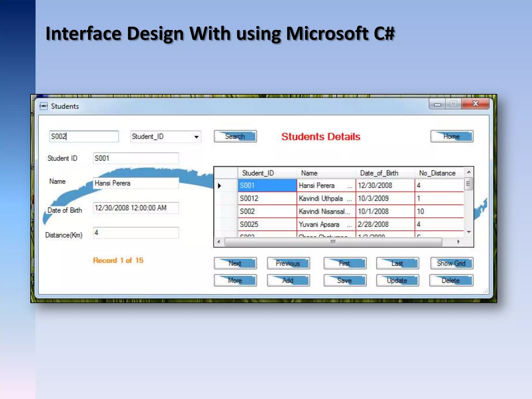Click the Search button

coord(235,136)
